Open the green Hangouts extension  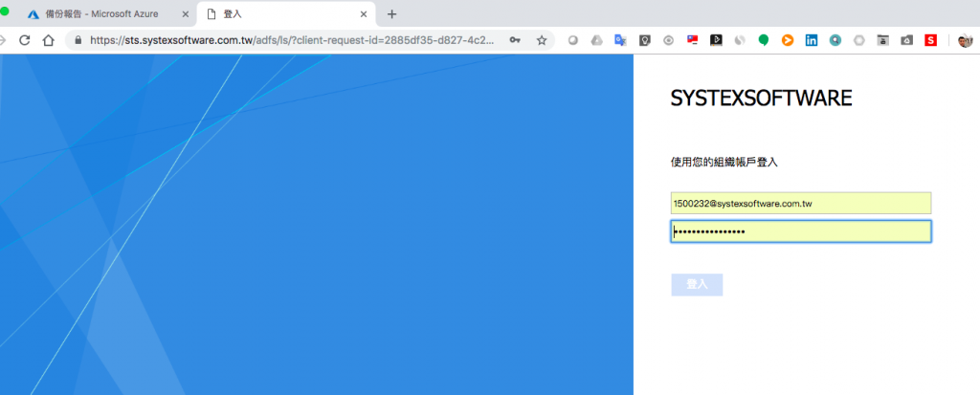[764, 40]
